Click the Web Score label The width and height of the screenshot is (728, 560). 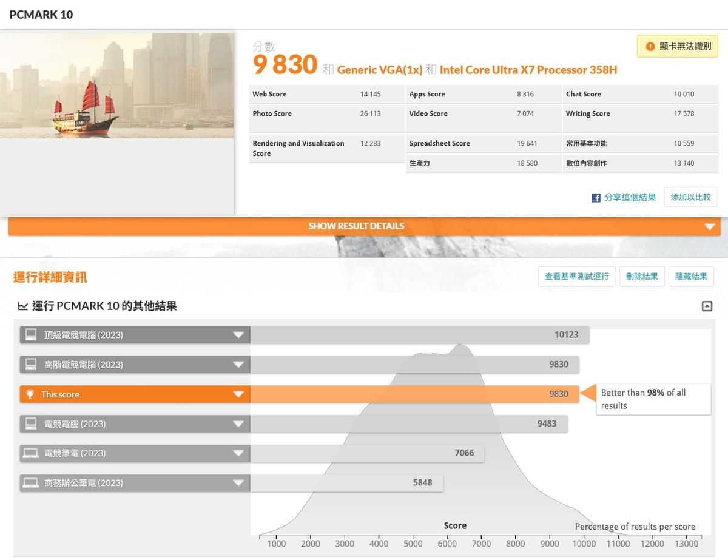click(270, 94)
